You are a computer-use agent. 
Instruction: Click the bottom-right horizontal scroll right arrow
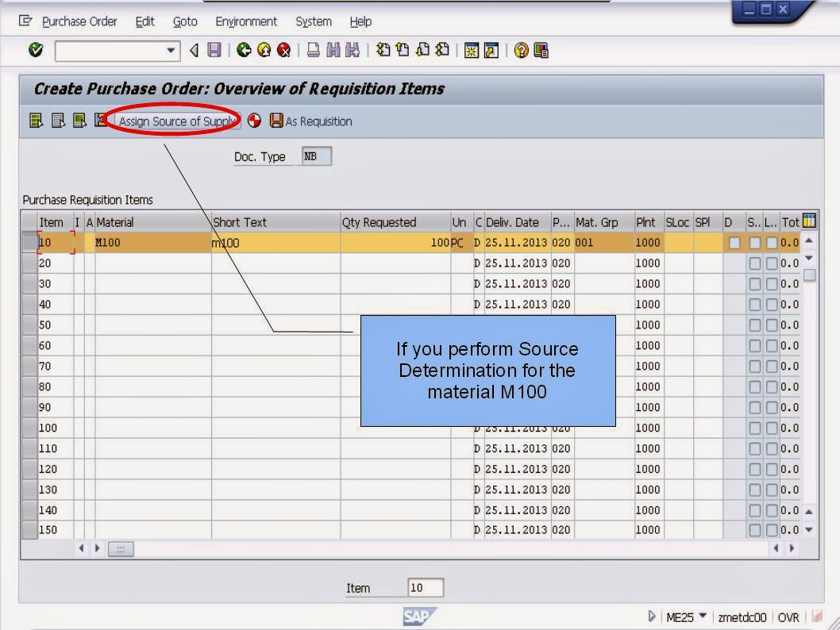[x=792, y=548]
